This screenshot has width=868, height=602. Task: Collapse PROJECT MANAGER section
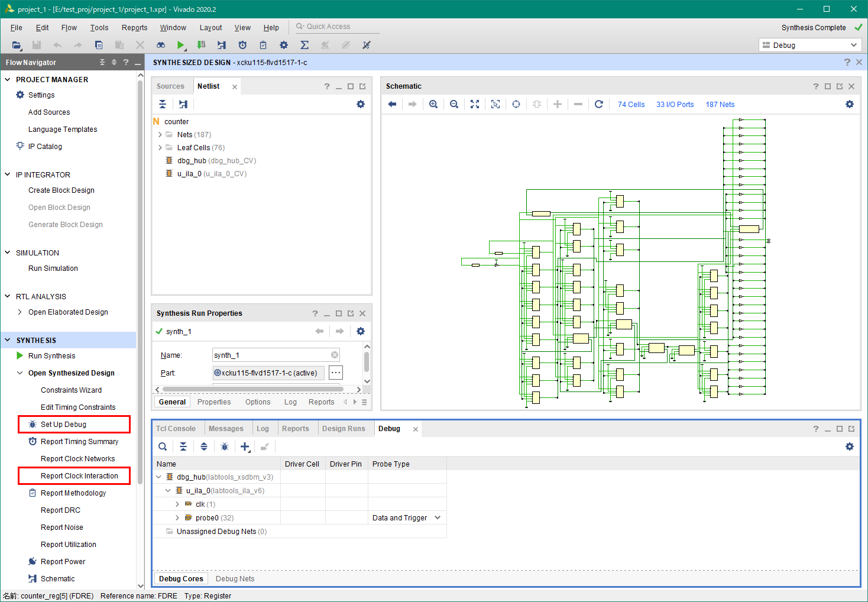click(8, 79)
